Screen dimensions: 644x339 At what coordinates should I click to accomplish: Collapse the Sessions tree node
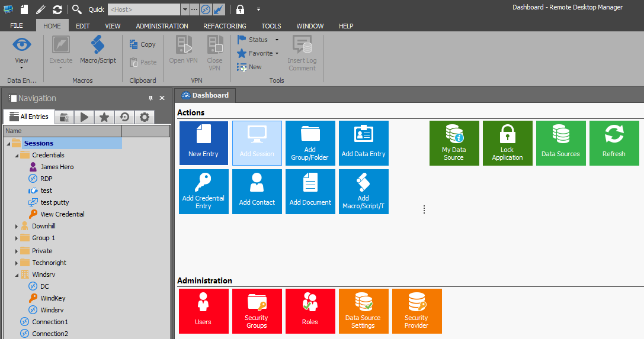coord(8,144)
